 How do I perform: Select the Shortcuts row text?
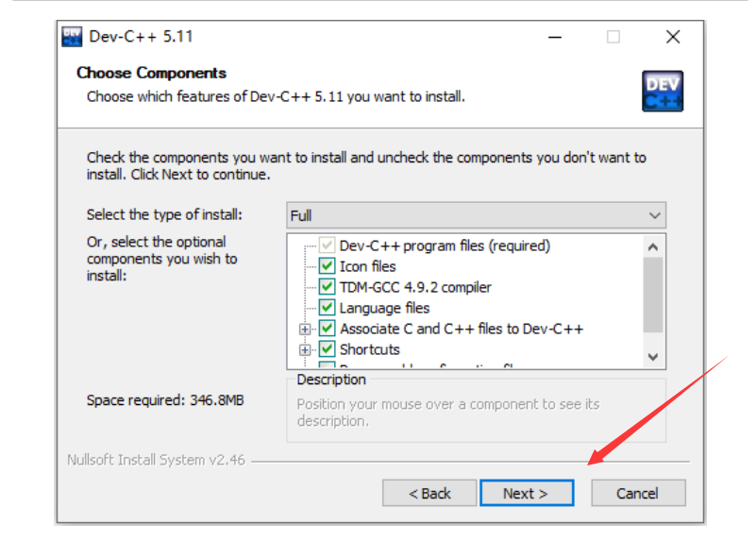point(370,349)
